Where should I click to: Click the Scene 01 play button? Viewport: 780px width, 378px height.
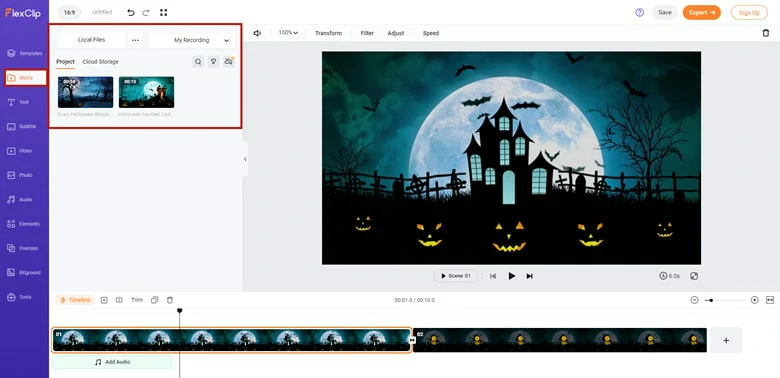[456, 276]
